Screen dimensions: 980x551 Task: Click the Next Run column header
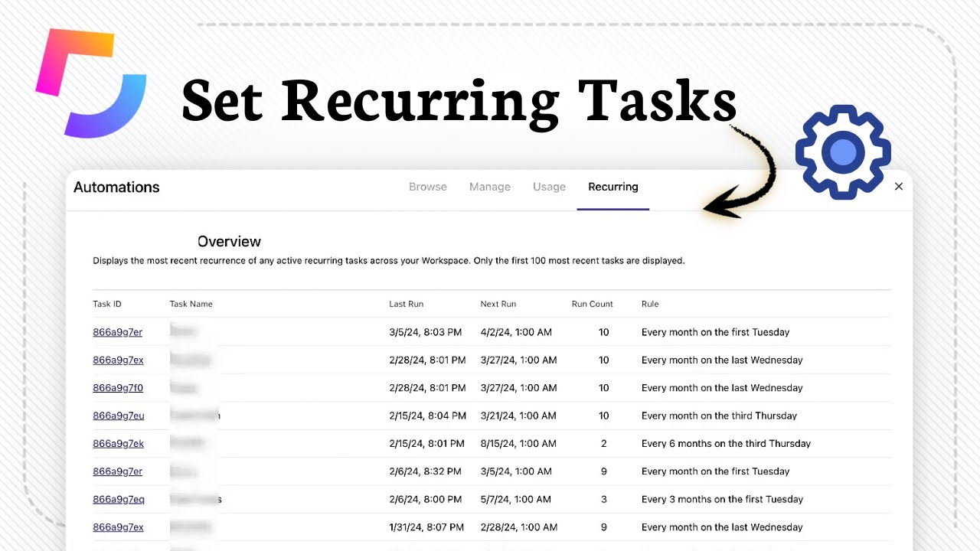tap(498, 304)
